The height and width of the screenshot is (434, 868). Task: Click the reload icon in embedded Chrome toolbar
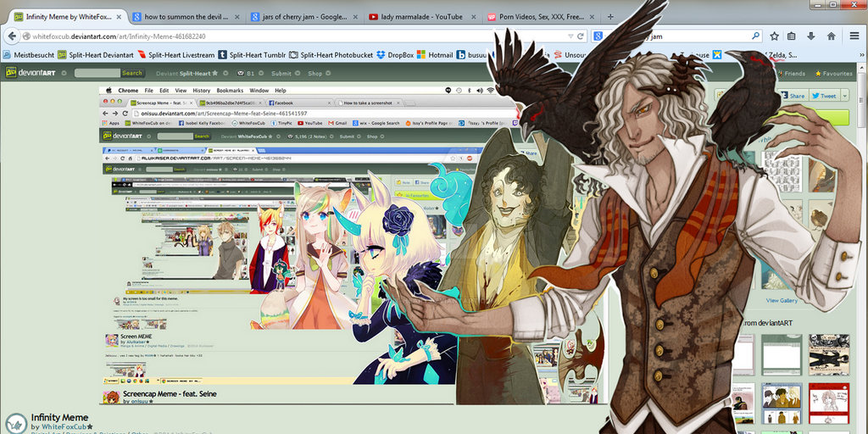pos(125,113)
